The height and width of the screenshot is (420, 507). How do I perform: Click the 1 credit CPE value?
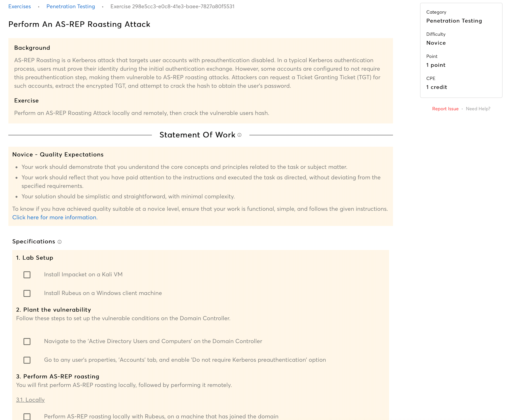coord(436,87)
